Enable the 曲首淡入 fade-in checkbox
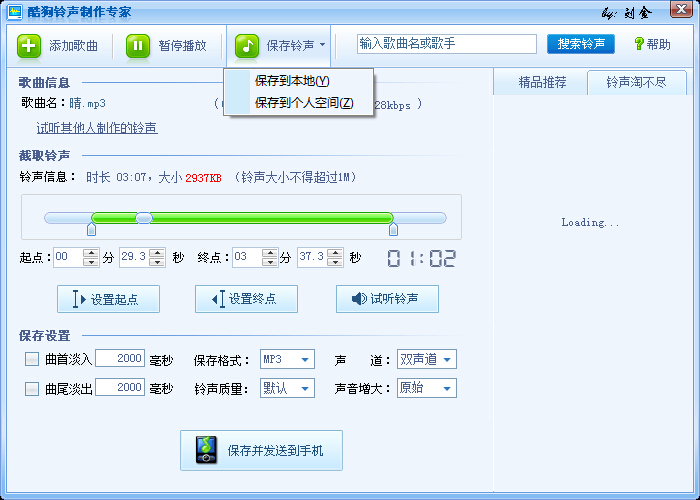Screen dimensions: 700x500 32,359
